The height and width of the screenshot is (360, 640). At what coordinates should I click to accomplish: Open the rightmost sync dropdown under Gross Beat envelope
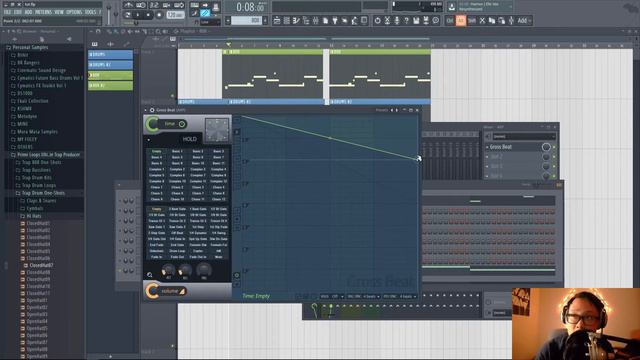tap(400, 296)
